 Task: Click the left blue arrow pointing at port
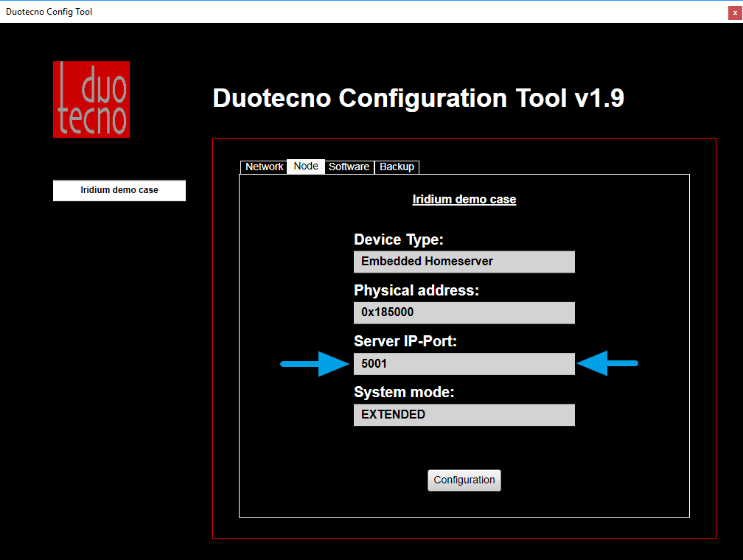click(x=313, y=363)
